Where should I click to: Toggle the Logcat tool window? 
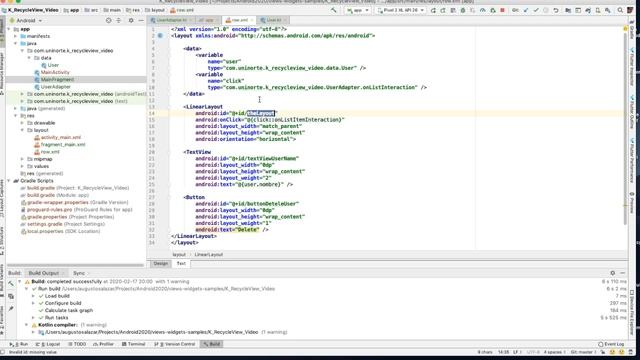tap(48, 344)
